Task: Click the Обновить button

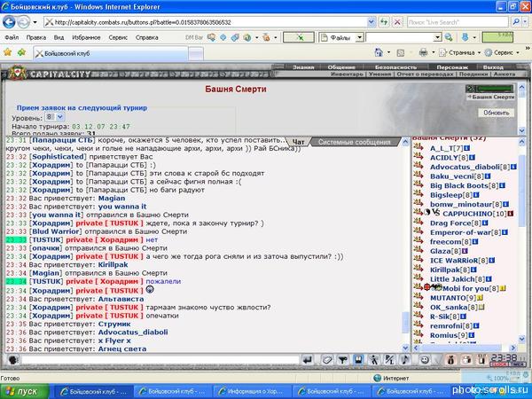Action: (497, 113)
